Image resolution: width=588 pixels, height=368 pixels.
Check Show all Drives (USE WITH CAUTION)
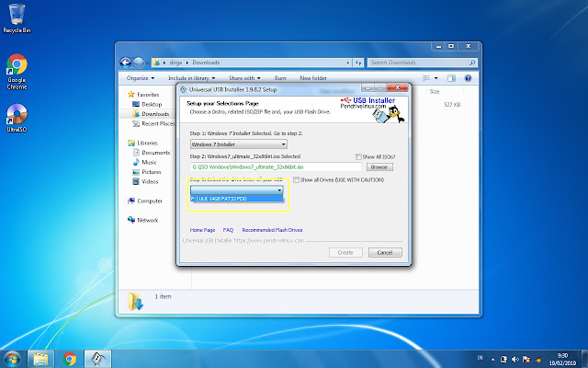point(296,180)
